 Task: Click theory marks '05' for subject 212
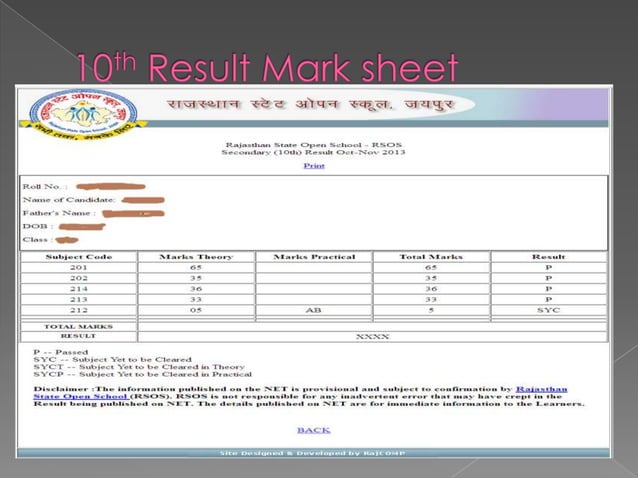click(196, 310)
